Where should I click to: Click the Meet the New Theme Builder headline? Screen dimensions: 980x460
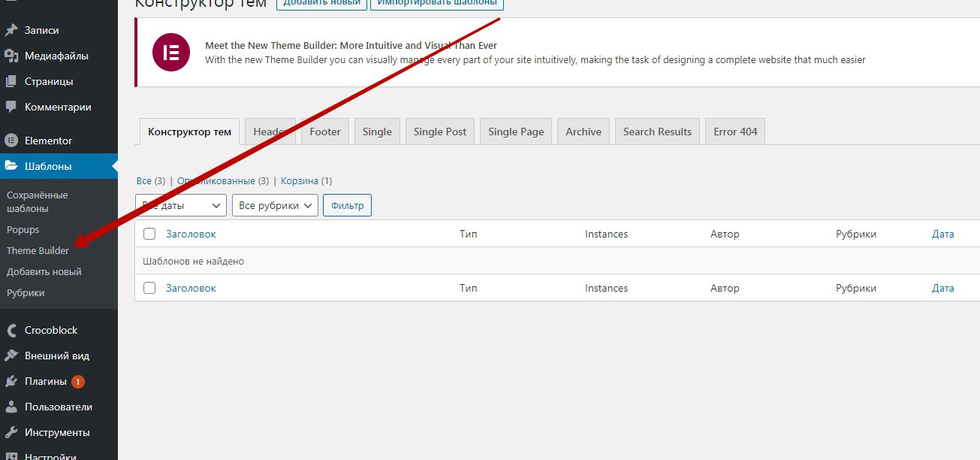(351, 46)
